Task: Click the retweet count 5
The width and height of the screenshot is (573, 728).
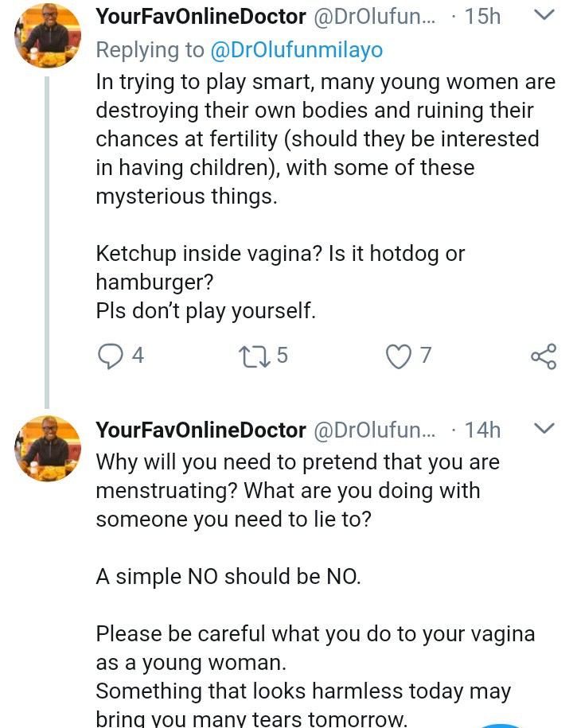Action: (282, 356)
